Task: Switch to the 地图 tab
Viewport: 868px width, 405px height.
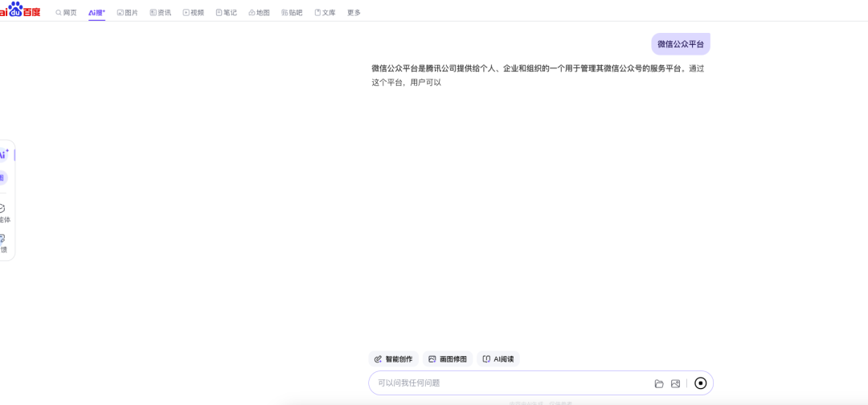Action: point(259,12)
